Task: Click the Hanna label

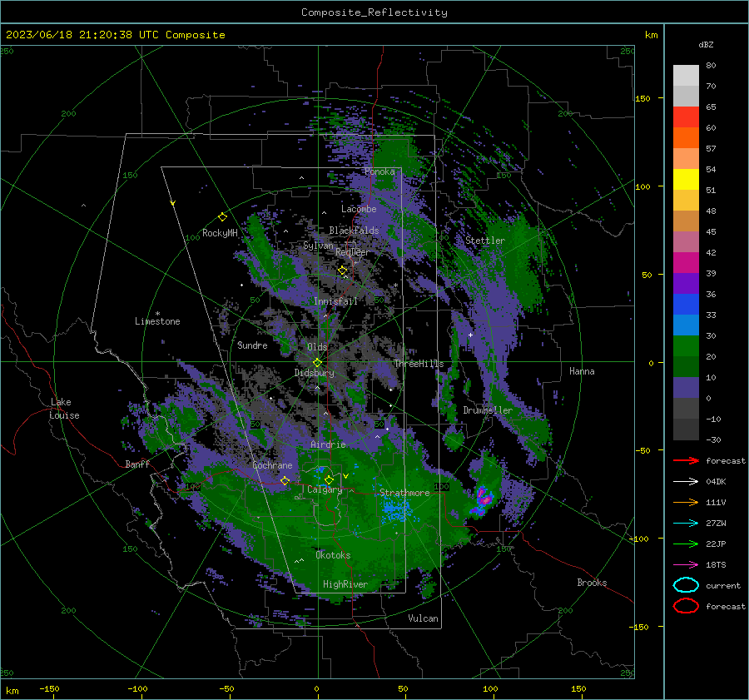Action: [x=582, y=371]
